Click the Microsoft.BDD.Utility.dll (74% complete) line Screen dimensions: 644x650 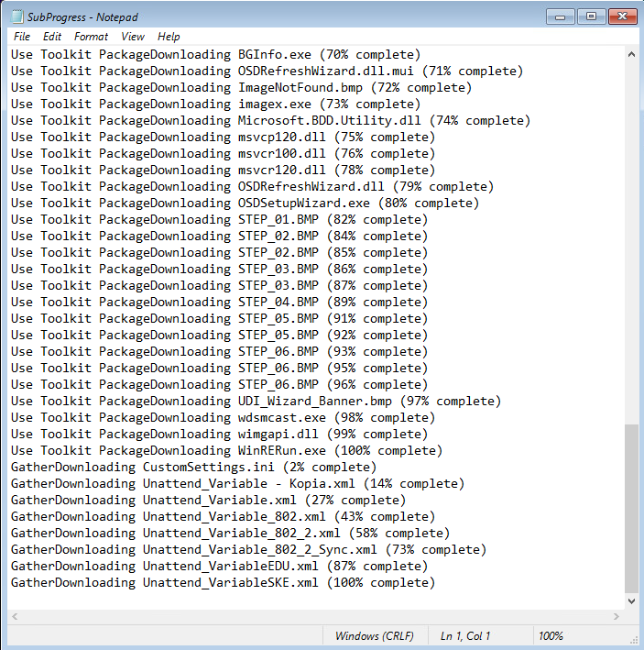click(271, 121)
